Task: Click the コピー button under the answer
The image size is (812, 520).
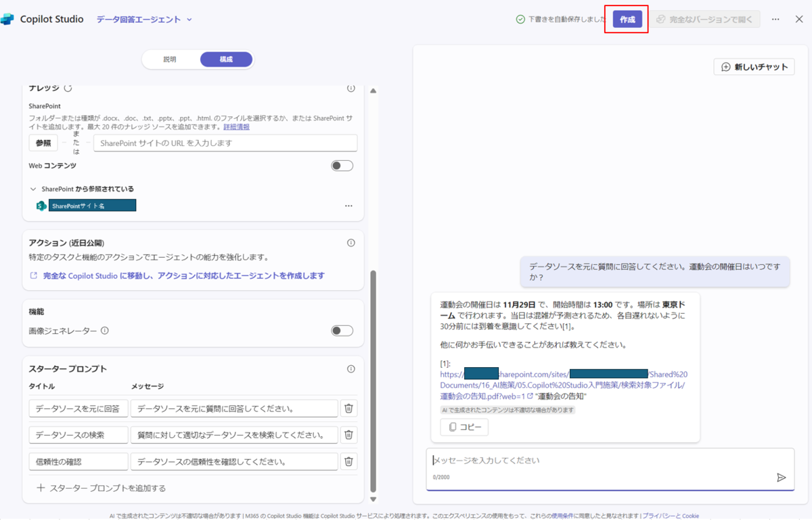Action: coord(464,427)
